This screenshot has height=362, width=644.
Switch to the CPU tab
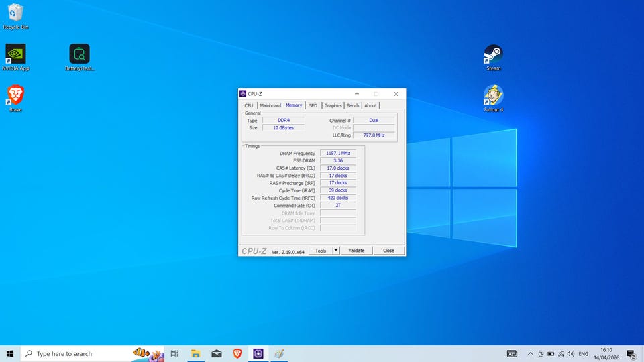point(249,105)
